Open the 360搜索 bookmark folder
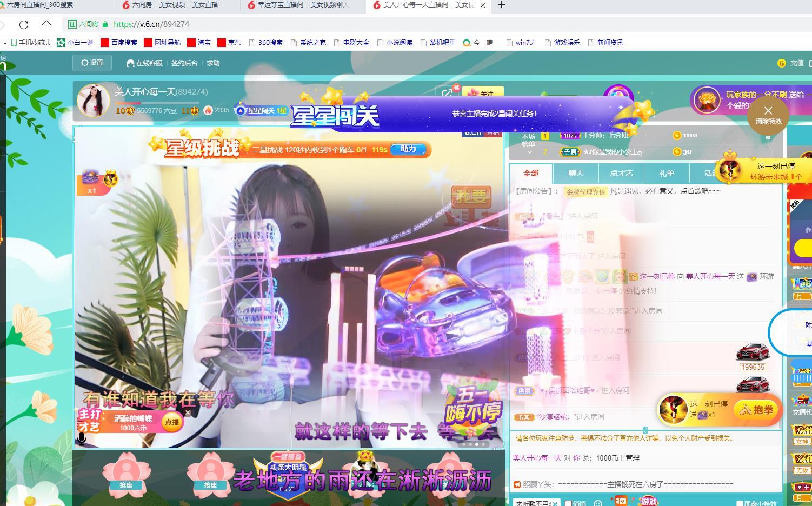The image size is (812, 506). 266,42
